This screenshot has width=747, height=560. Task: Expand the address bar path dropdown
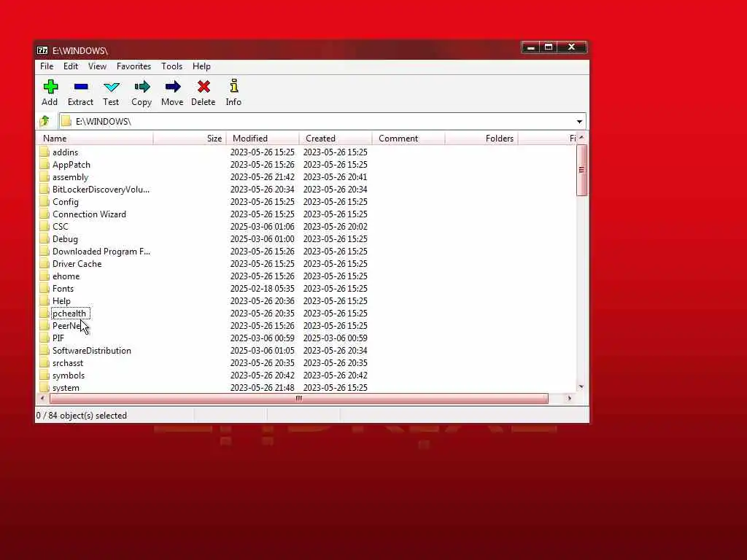pyautogui.click(x=579, y=122)
